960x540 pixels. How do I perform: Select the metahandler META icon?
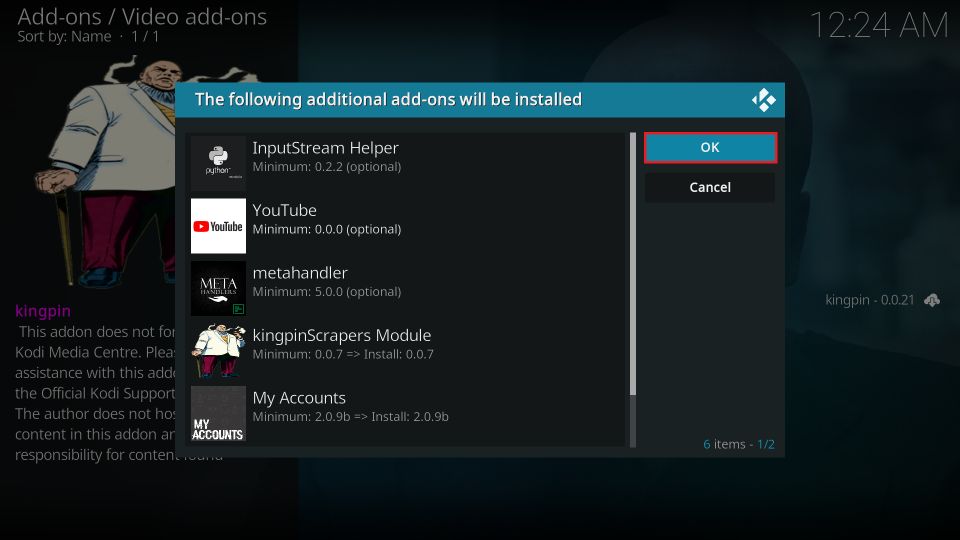pyautogui.click(x=218, y=288)
